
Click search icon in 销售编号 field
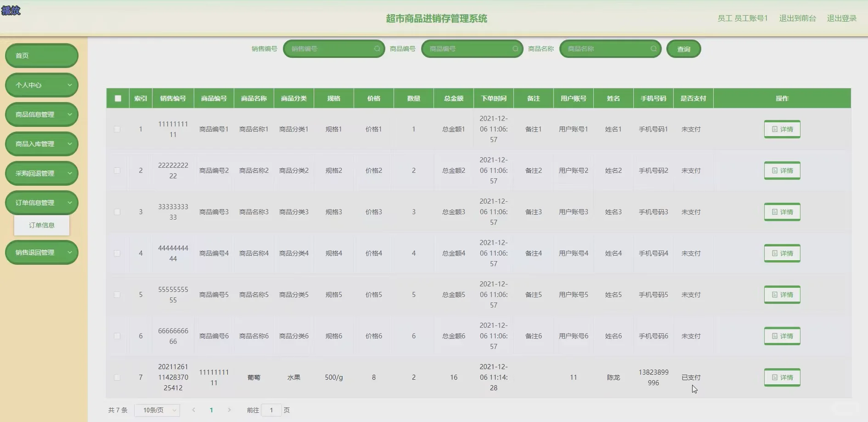pos(377,49)
